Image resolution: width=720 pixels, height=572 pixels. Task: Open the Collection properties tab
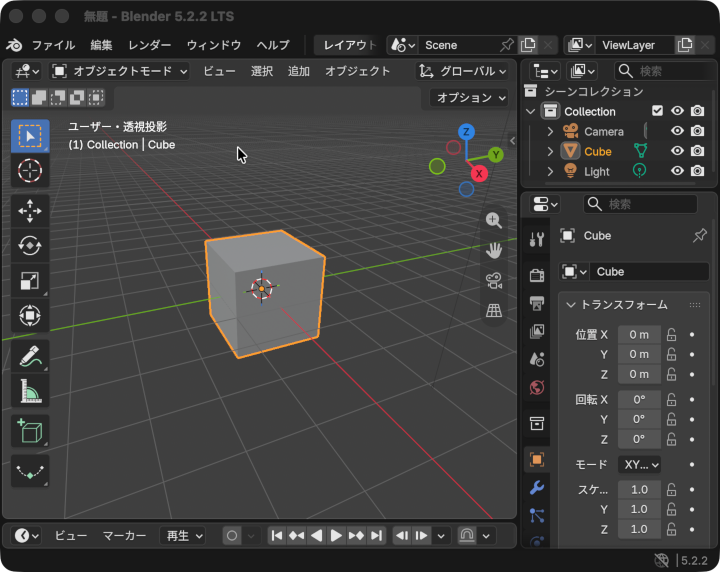tap(536, 423)
